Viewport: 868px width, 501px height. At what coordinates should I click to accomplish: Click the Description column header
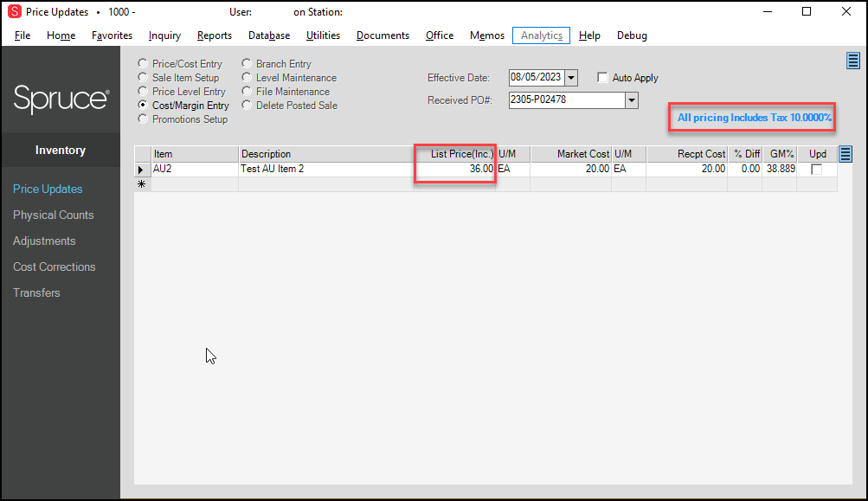[326, 154]
